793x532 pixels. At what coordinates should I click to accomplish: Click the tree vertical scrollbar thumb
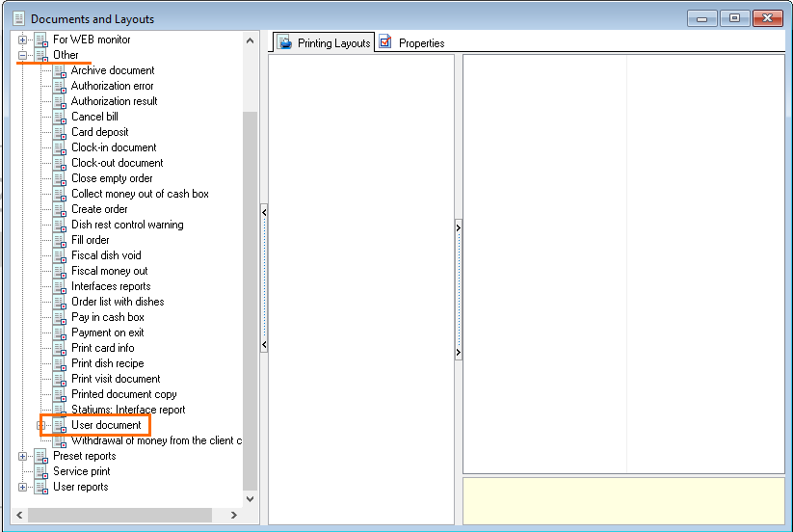(x=250, y=301)
